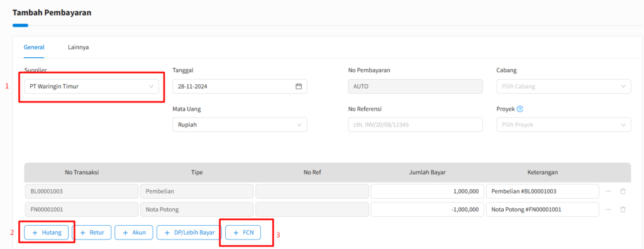Viewport: 644px width, 249px height.
Task: Open the Pilih Cabang dropdown
Action: point(563,86)
